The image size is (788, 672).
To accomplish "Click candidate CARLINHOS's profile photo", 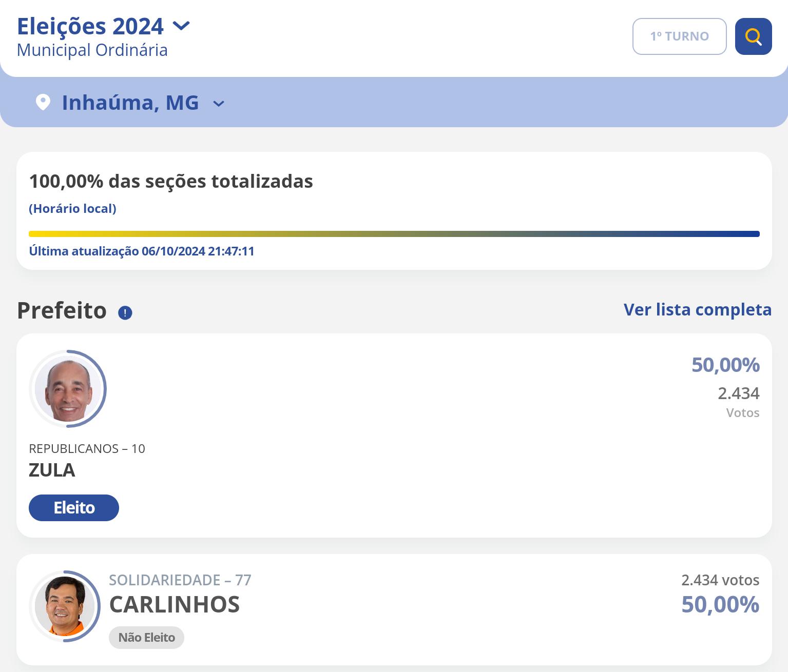I will 65,606.
